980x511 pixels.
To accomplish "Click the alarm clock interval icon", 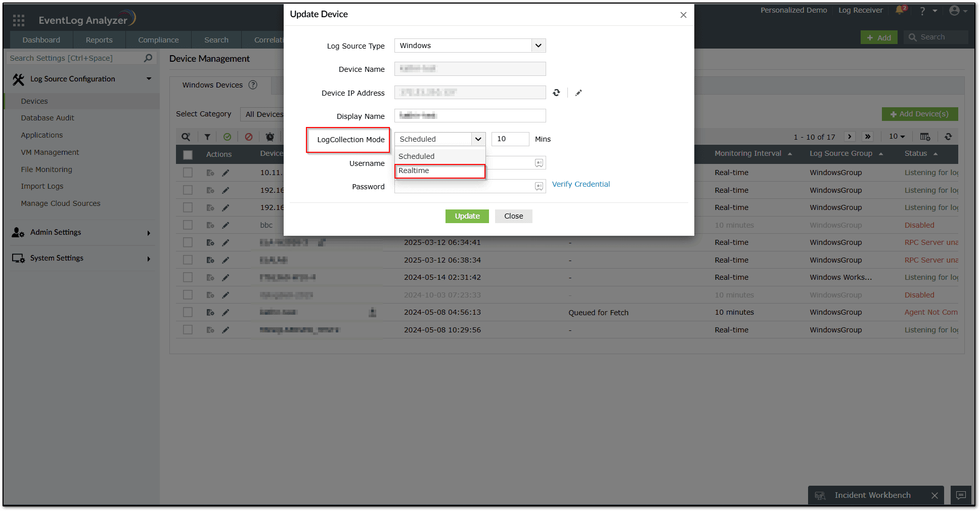I will [270, 137].
